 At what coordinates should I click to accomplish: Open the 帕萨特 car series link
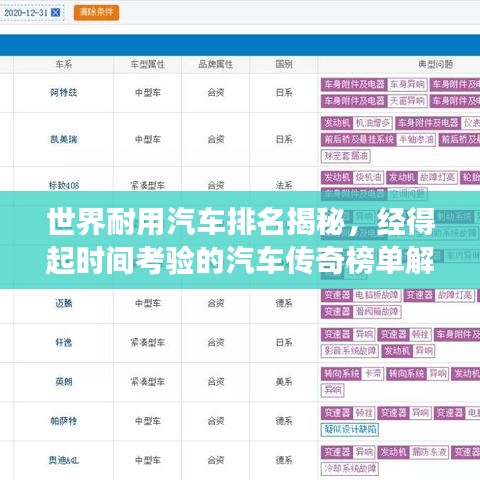tap(64, 421)
